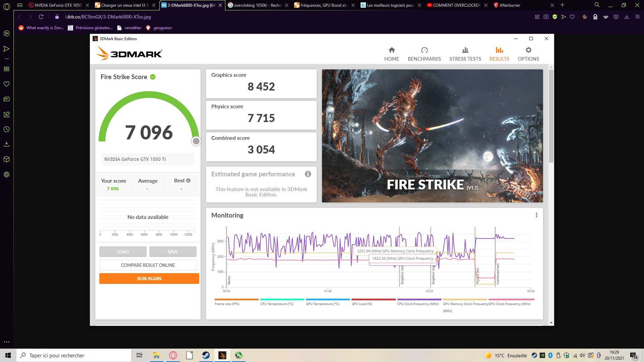This screenshot has height=362, width=644.
Task: Open Opera sidebar history clock icon
Action: (6, 129)
